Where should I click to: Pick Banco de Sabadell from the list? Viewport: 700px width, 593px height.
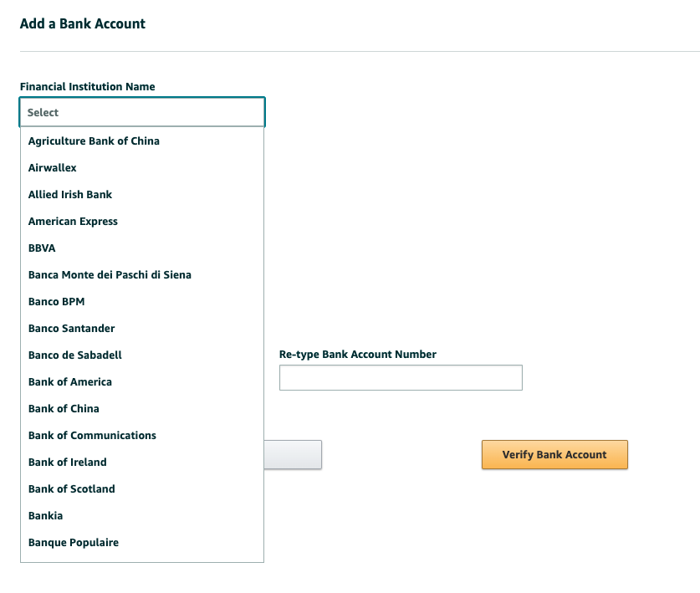[x=74, y=355]
